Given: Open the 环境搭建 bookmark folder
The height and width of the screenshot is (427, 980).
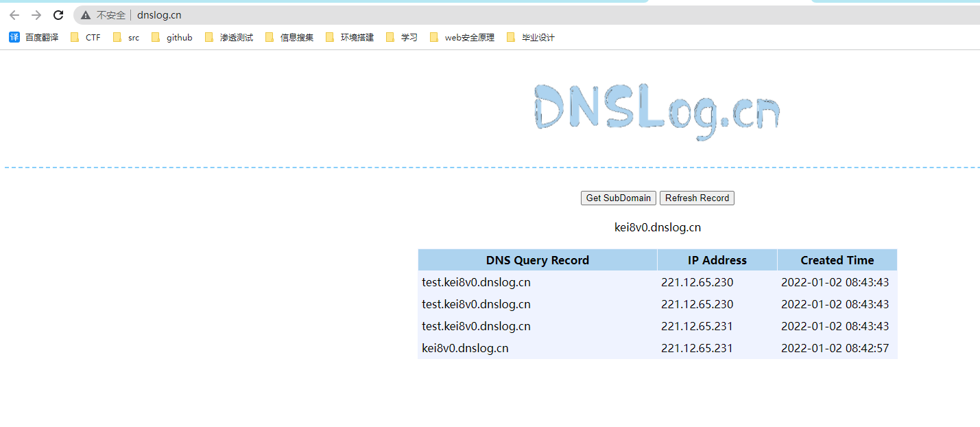Looking at the screenshot, I should coord(350,38).
